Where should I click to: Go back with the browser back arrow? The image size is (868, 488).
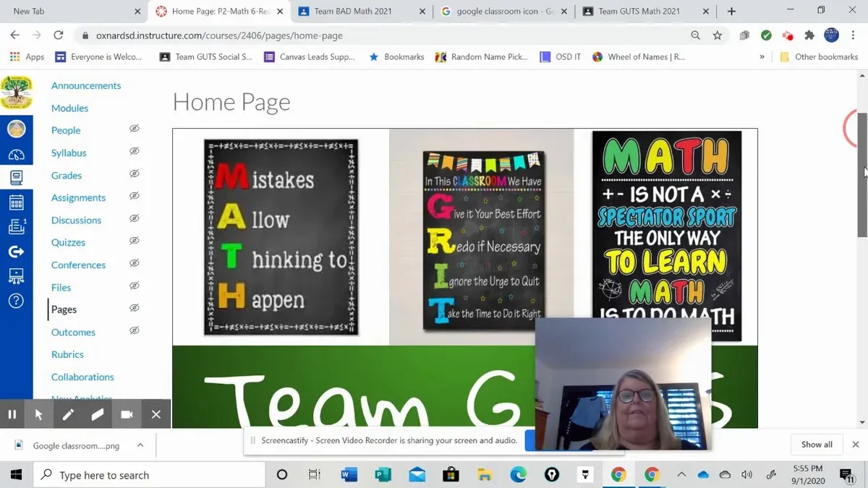click(14, 35)
